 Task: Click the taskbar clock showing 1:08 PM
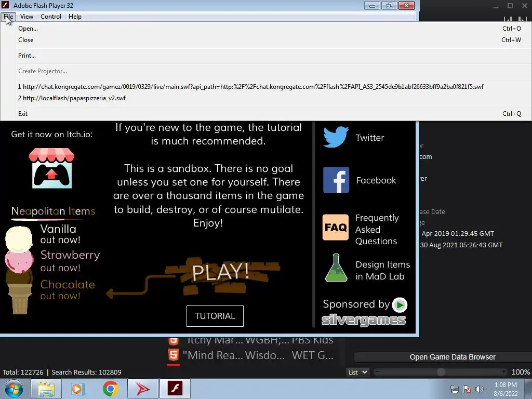pos(506,389)
